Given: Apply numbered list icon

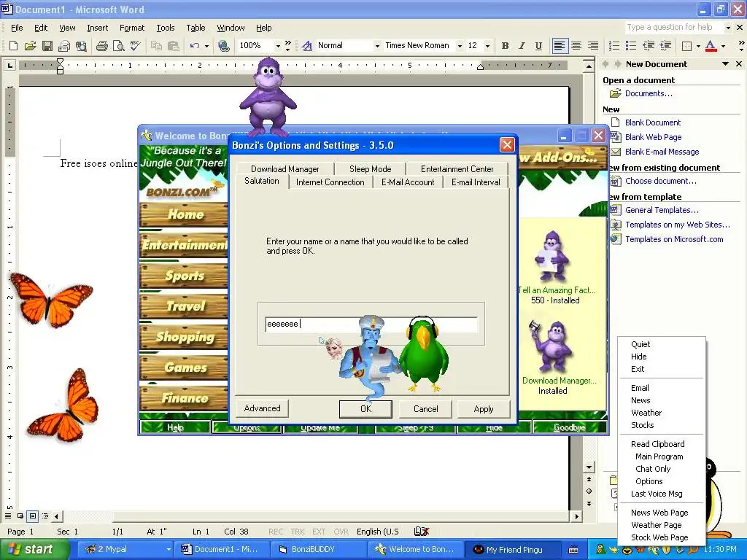Looking at the screenshot, I should tap(614, 46).
